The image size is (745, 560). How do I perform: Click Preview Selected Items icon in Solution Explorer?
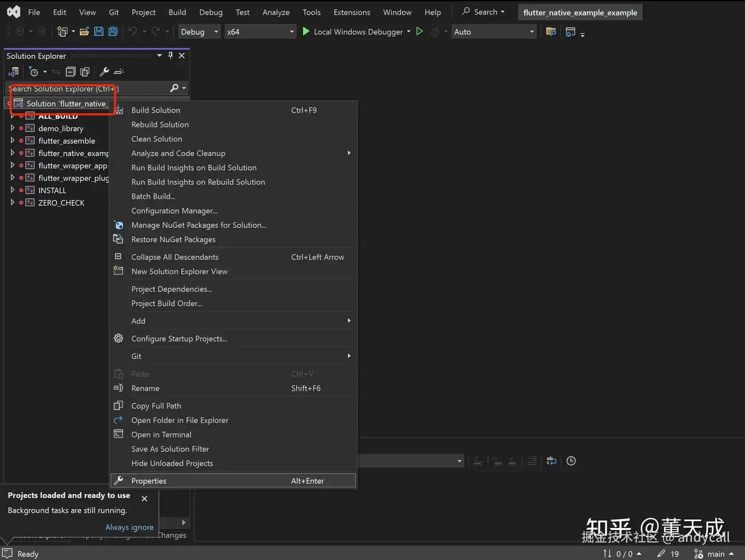tap(119, 71)
